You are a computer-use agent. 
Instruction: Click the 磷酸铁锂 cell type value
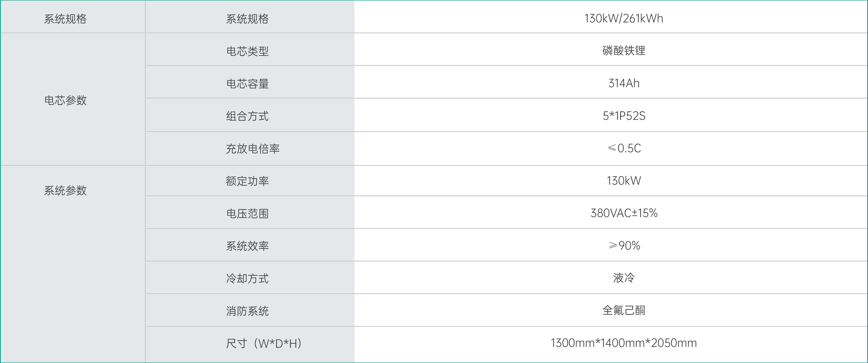click(624, 51)
